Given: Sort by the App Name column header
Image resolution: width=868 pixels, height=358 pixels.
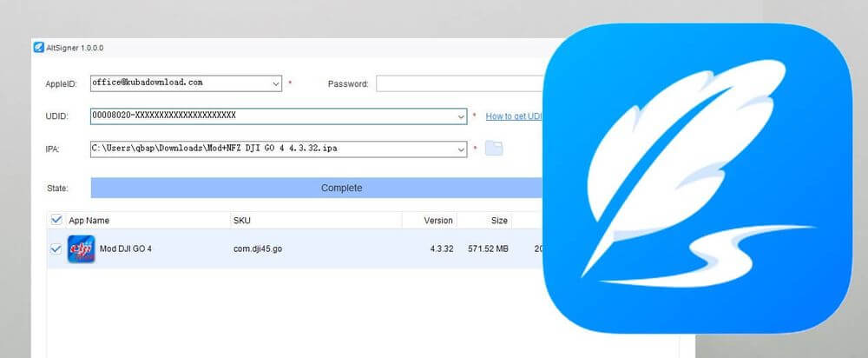Looking at the screenshot, I should pos(148,221).
